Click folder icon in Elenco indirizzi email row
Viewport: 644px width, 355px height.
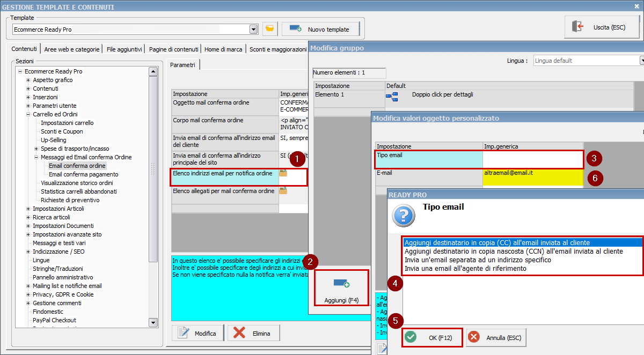coord(283,173)
